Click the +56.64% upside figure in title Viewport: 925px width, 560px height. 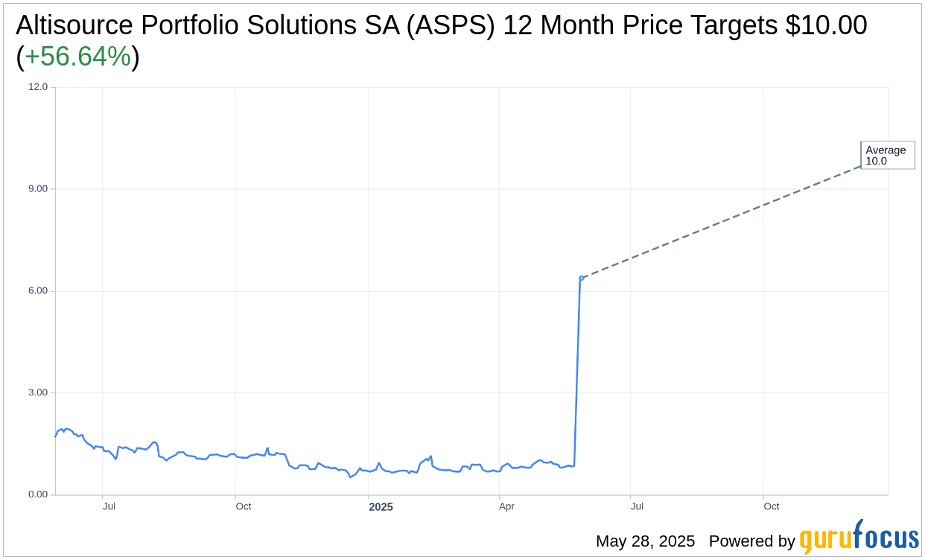pyautogui.click(x=78, y=57)
